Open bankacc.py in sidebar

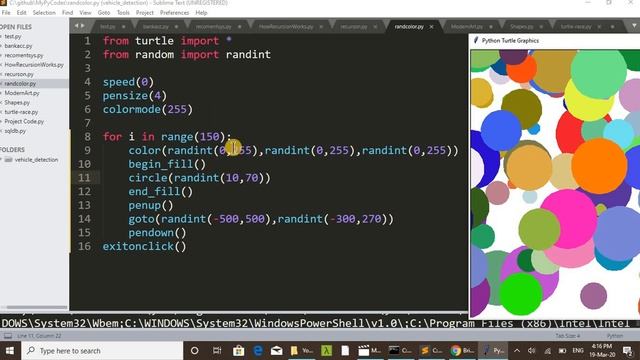pyautogui.click(x=18, y=46)
